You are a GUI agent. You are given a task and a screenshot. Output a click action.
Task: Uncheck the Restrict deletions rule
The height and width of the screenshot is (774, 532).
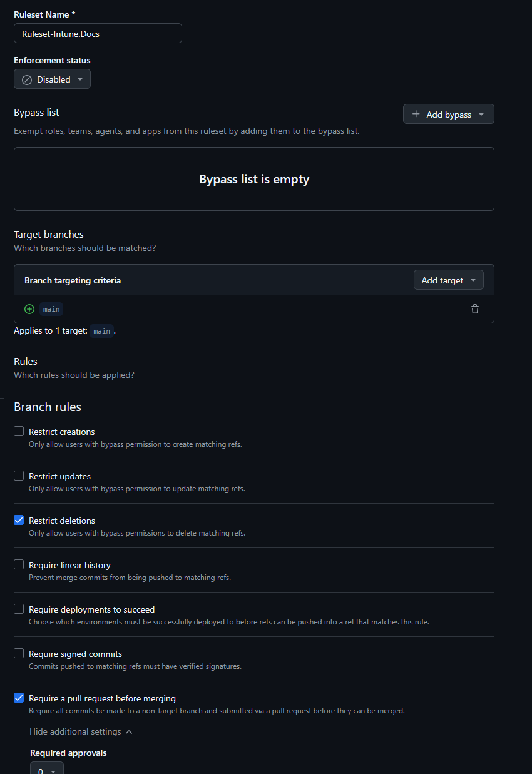(18, 519)
